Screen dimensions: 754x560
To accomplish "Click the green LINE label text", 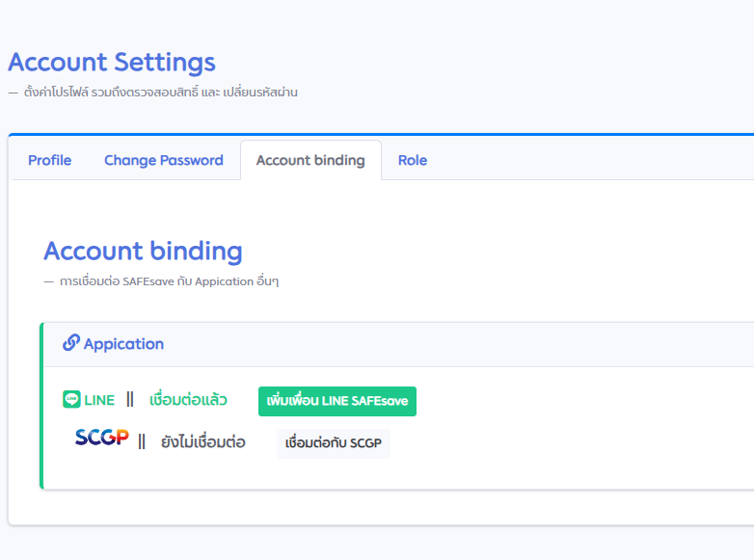I will (99, 400).
